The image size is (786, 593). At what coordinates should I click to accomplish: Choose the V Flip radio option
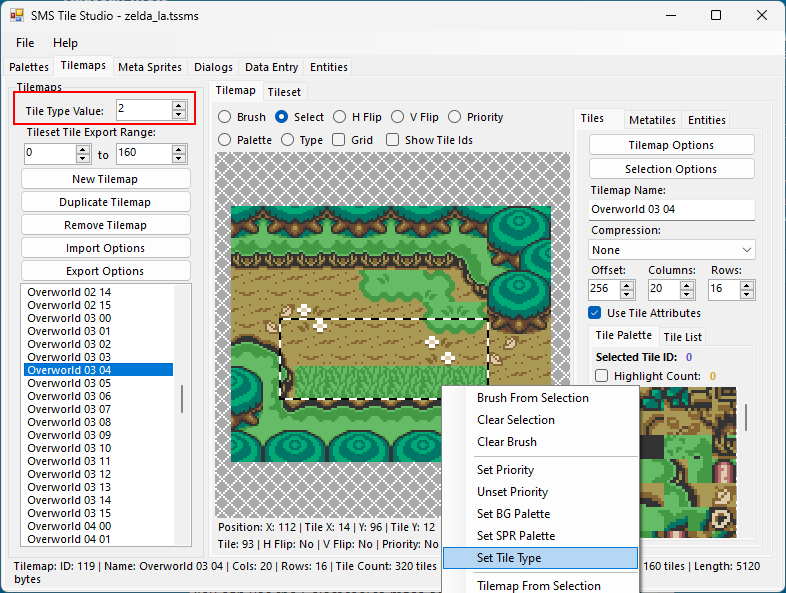tap(398, 117)
